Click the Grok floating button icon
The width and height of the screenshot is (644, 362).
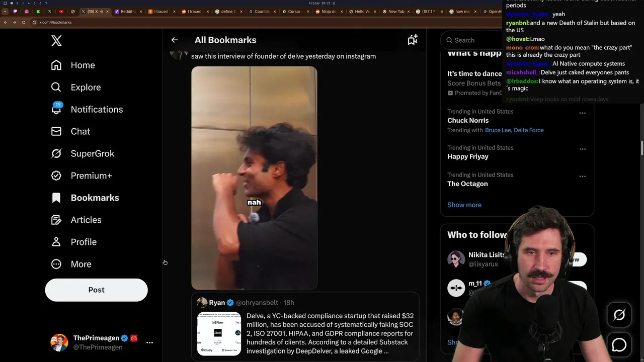click(619, 315)
